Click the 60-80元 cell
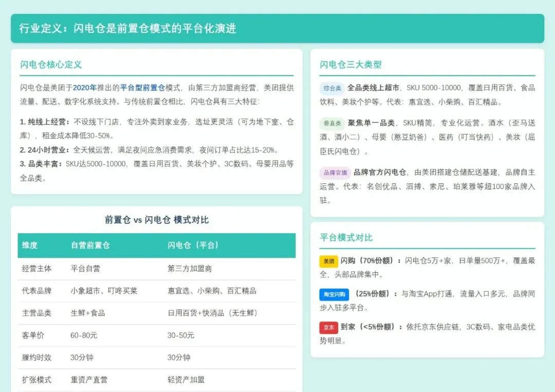 click(x=84, y=335)
